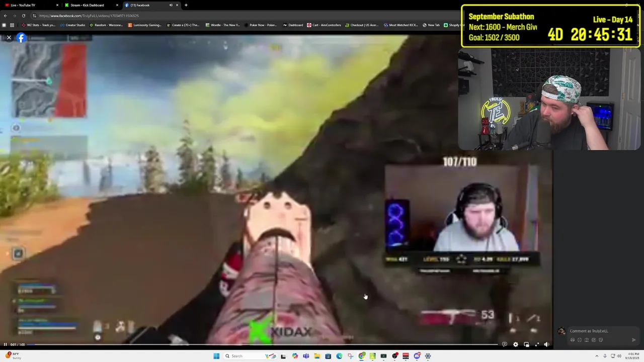Open the 'Most Watched KICK...' bookmark
The height and width of the screenshot is (362, 644).
pos(401,25)
